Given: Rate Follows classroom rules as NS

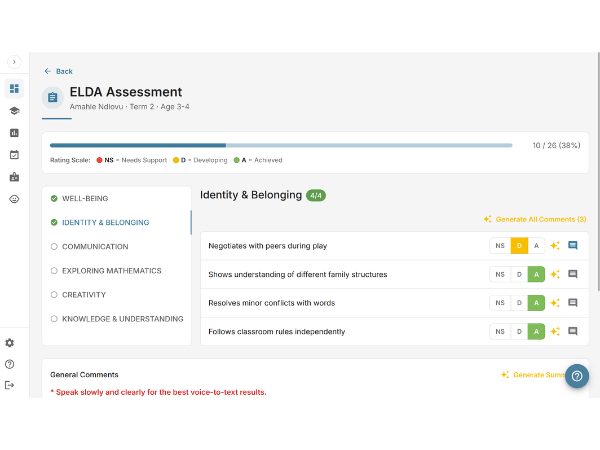Looking at the screenshot, I should pos(500,332).
